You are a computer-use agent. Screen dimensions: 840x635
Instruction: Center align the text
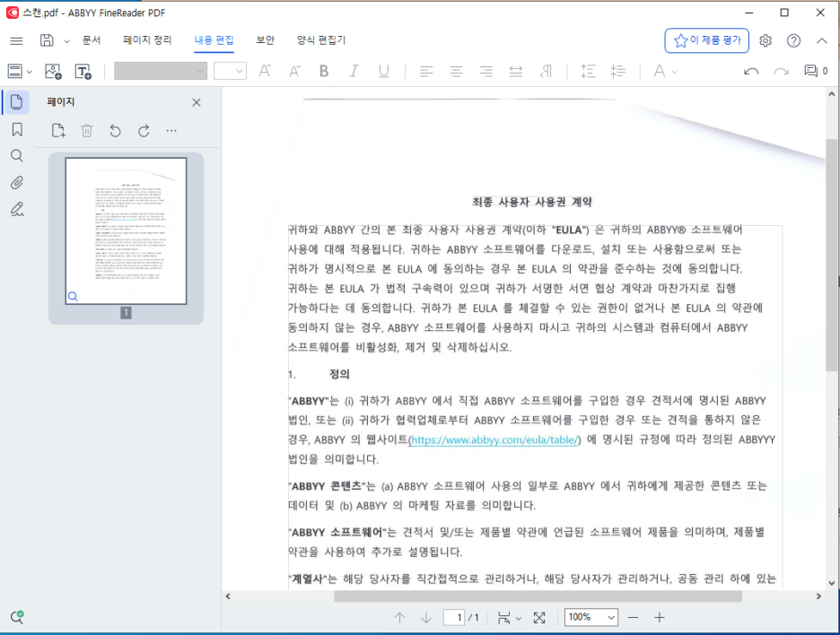point(457,71)
